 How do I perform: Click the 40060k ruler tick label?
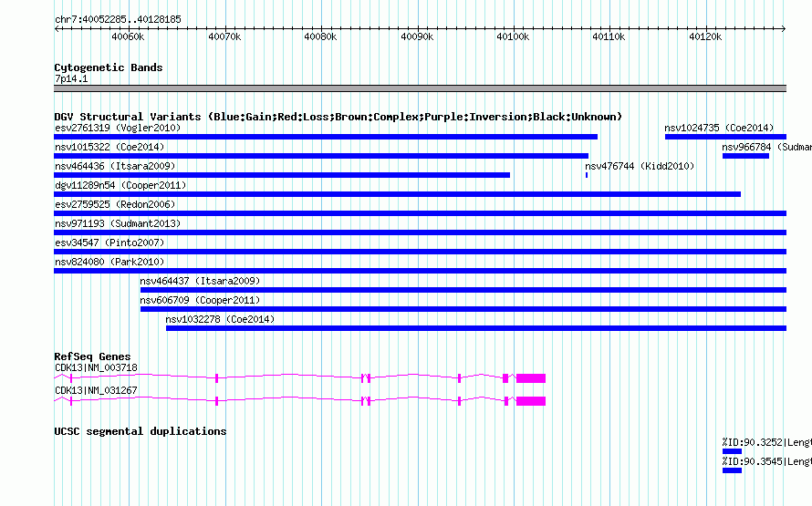[x=128, y=36]
